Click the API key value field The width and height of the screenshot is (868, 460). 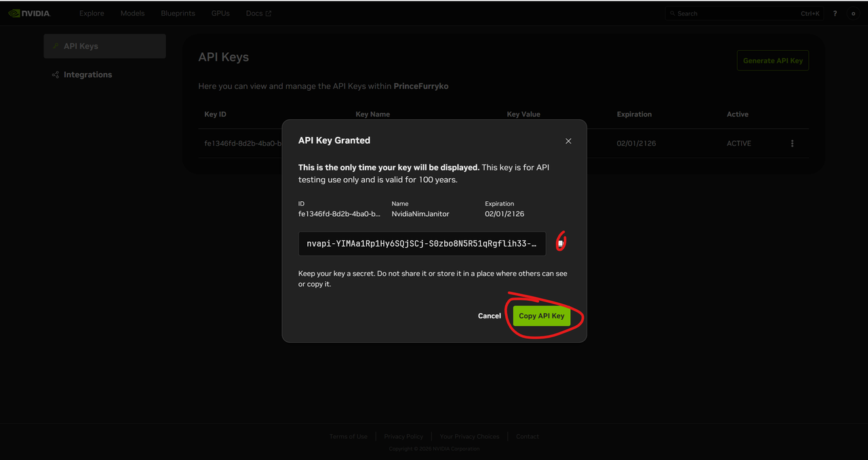[422, 244]
